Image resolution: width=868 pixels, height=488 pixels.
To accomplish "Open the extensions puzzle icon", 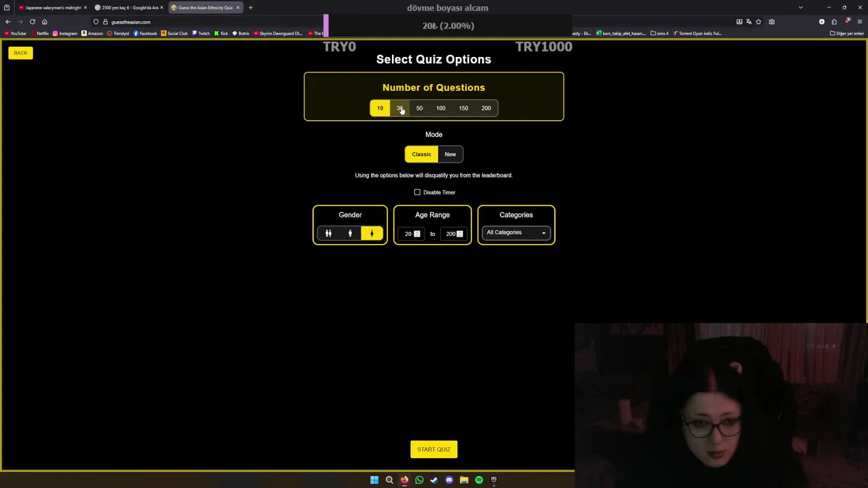I will pos(834,22).
